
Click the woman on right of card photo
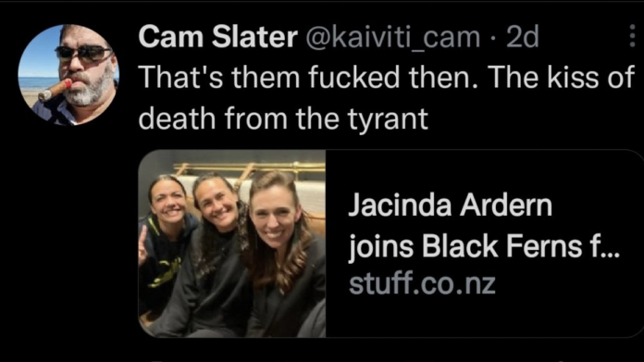tap(283, 255)
